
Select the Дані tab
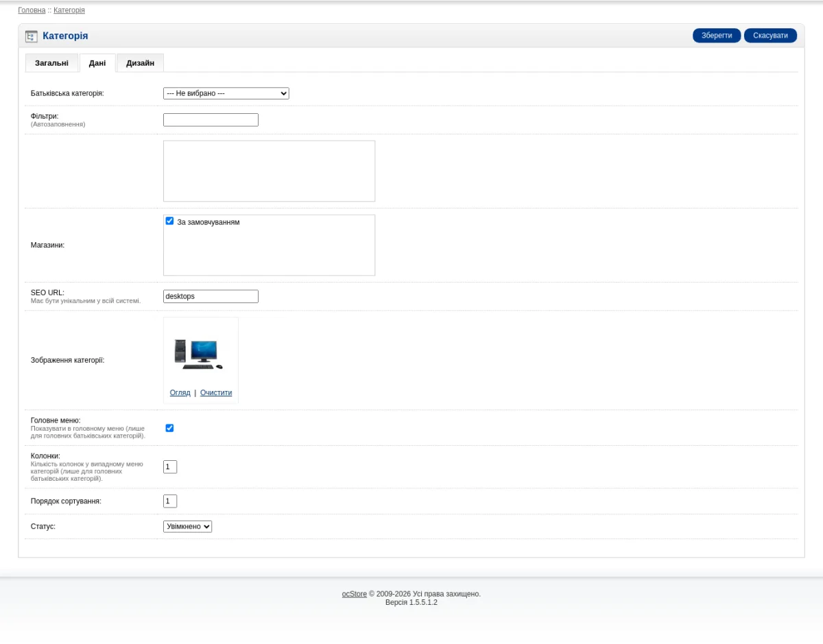click(97, 63)
